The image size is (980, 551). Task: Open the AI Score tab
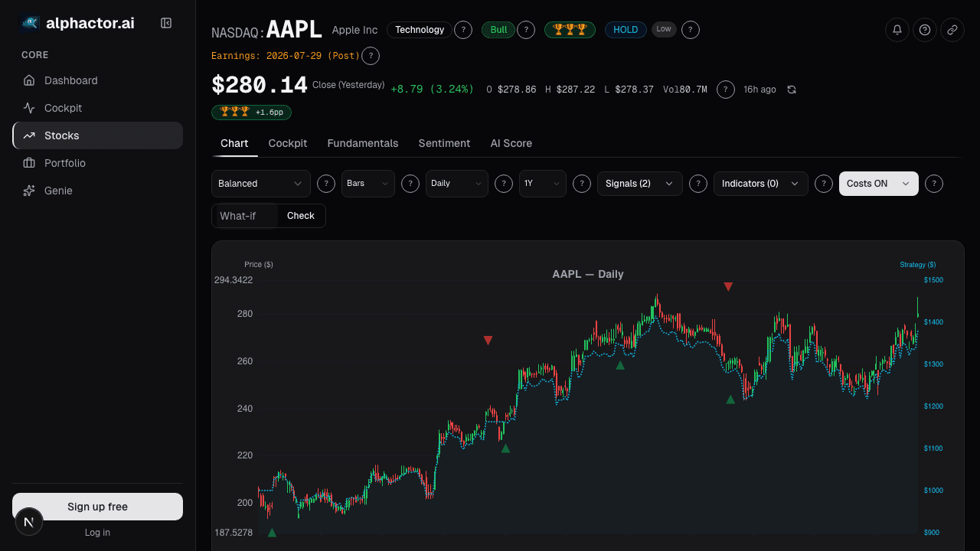511,143
